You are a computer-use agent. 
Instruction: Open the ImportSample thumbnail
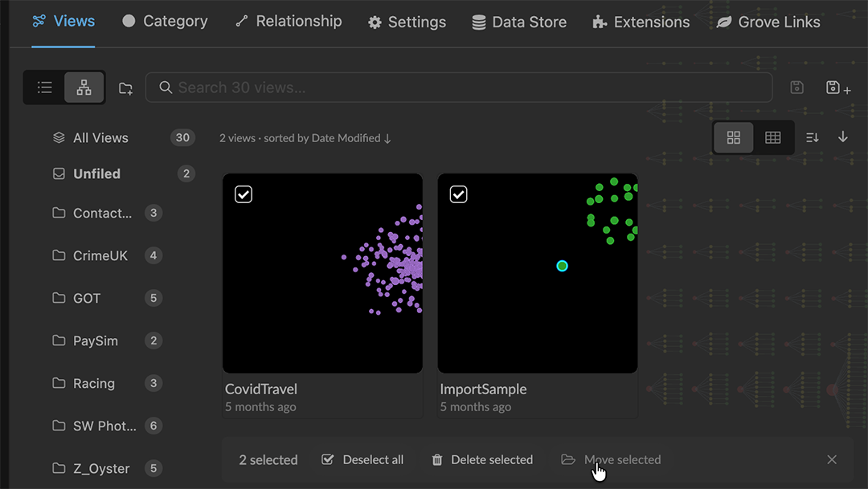coord(538,273)
